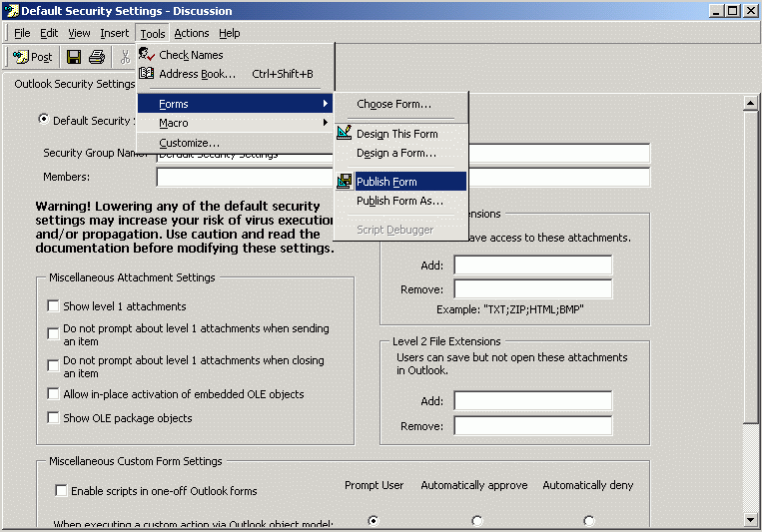The width and height of the screenshot is (762, 532).
Task: Click the Level 1 Add extensions field
Action: point(533,266)
